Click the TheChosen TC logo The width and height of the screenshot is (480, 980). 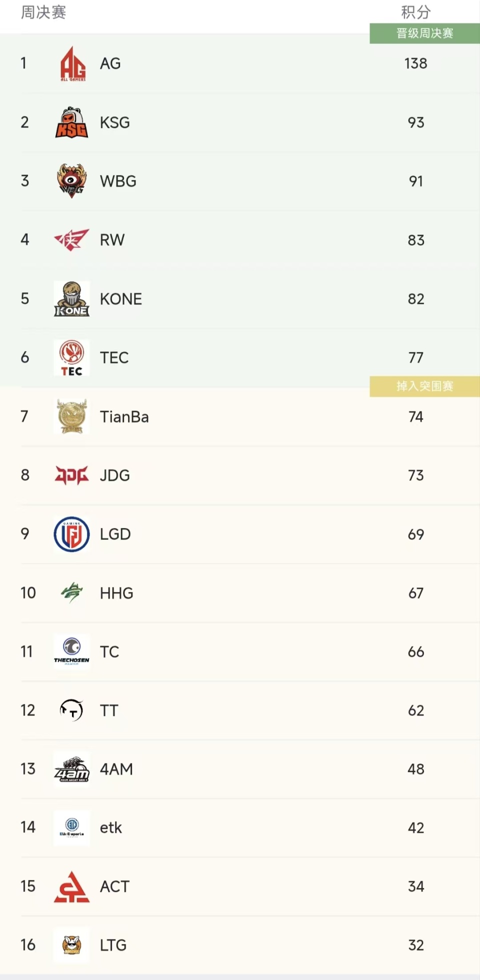[x=71, y=651]
